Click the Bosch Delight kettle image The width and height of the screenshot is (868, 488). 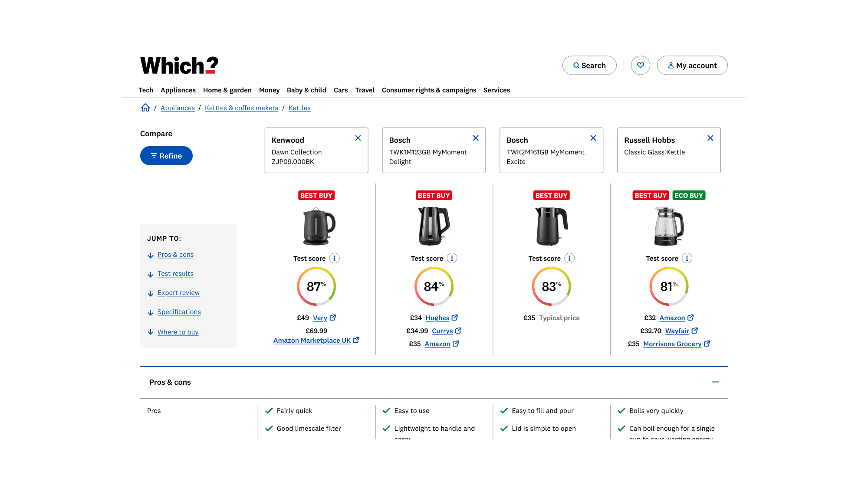pyautogui.click(x=434, y=226)
